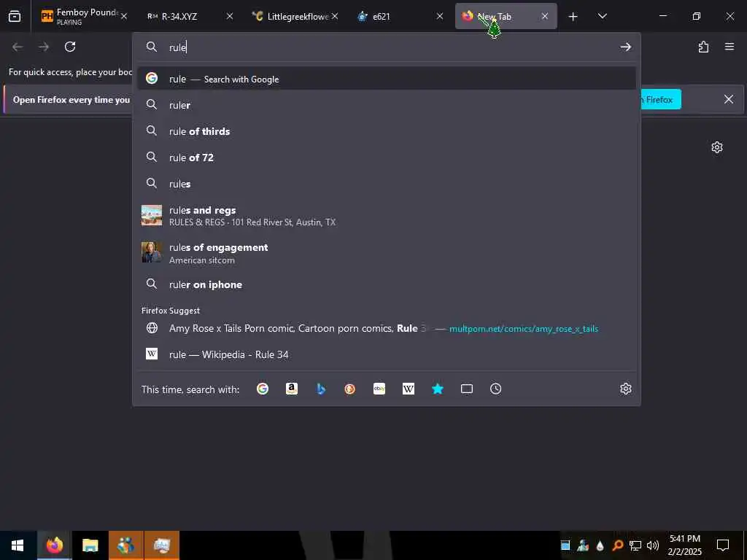This screenshot has width=747, height=560.
Task: Click the Reload page button
Action: pos(70,47)
